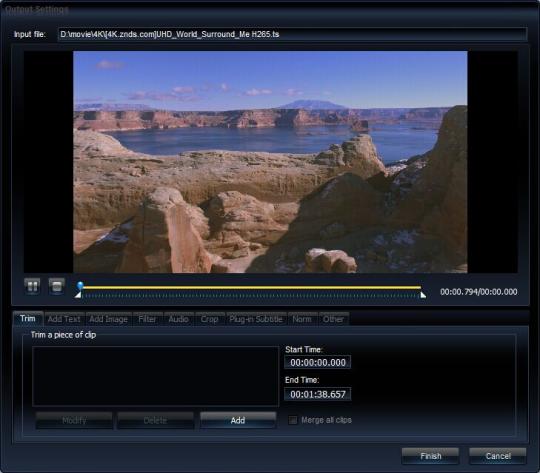Click the yellow seek bar
The width and height of the screenshot is (540, 473).
coord(251,287)
